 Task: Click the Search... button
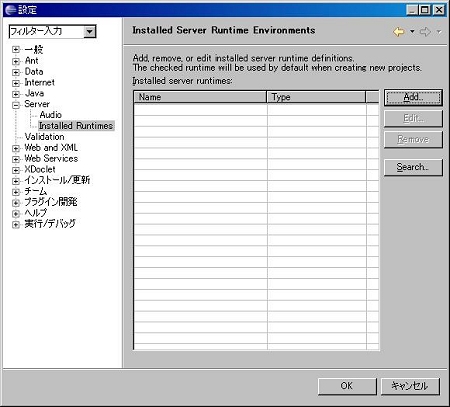(413, 167)
